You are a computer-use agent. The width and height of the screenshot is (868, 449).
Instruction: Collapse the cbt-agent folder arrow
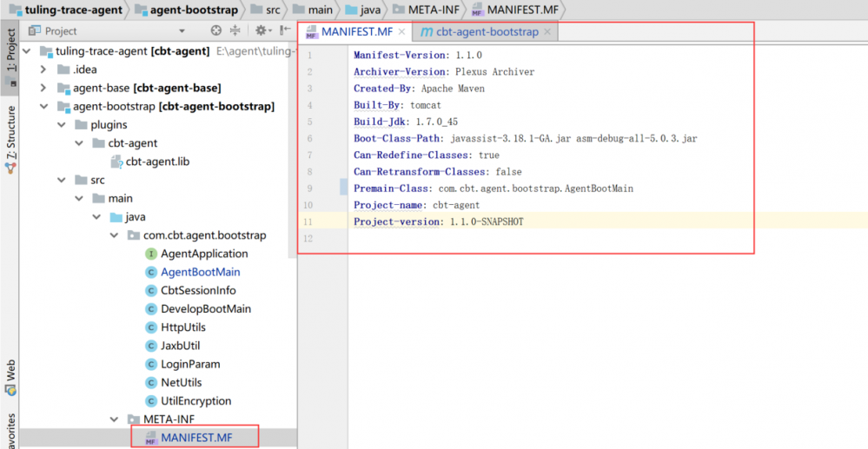click(79, 142)
